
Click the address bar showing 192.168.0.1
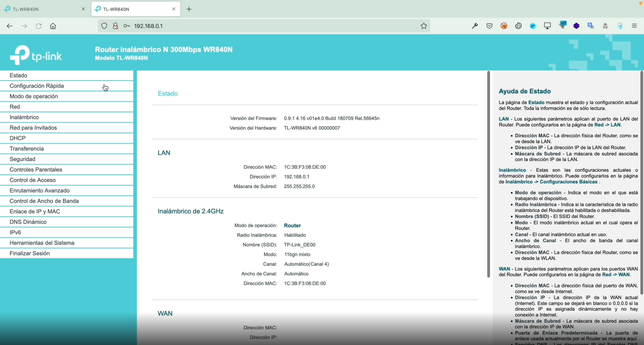point(264,26)
